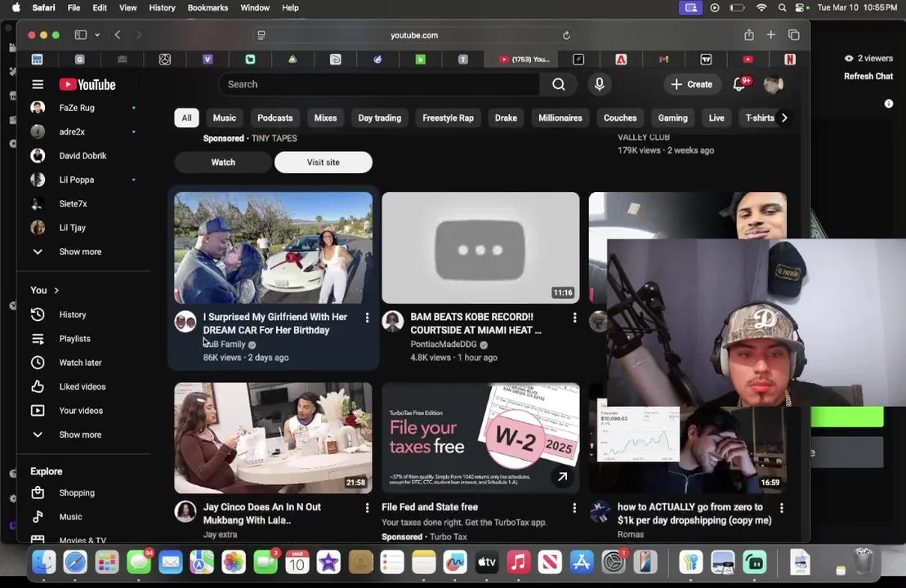Screen dimensions: 906x588
Task: Select the Gaming filter chip
Action: (672, 118)
